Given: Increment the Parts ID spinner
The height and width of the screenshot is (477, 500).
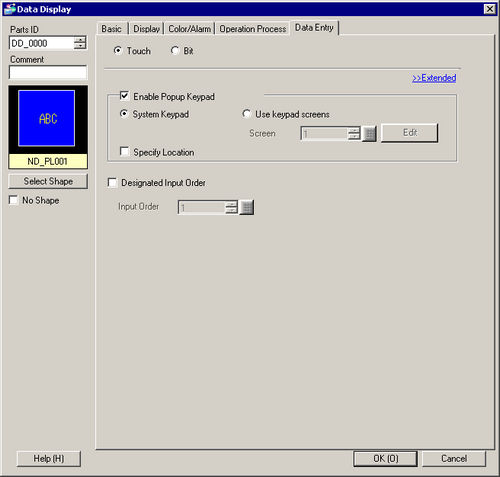Looking at the screenshot, I should point(80,40).
